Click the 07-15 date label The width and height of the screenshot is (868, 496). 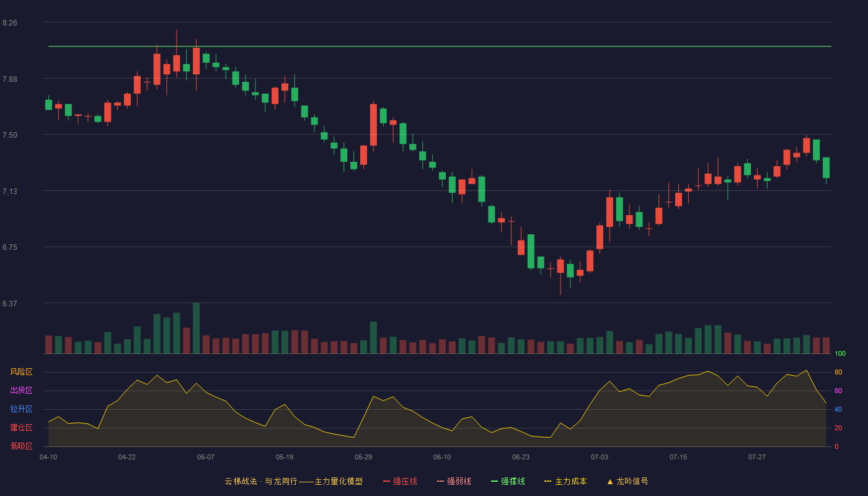pyautogui.click(x=678, y=457)
